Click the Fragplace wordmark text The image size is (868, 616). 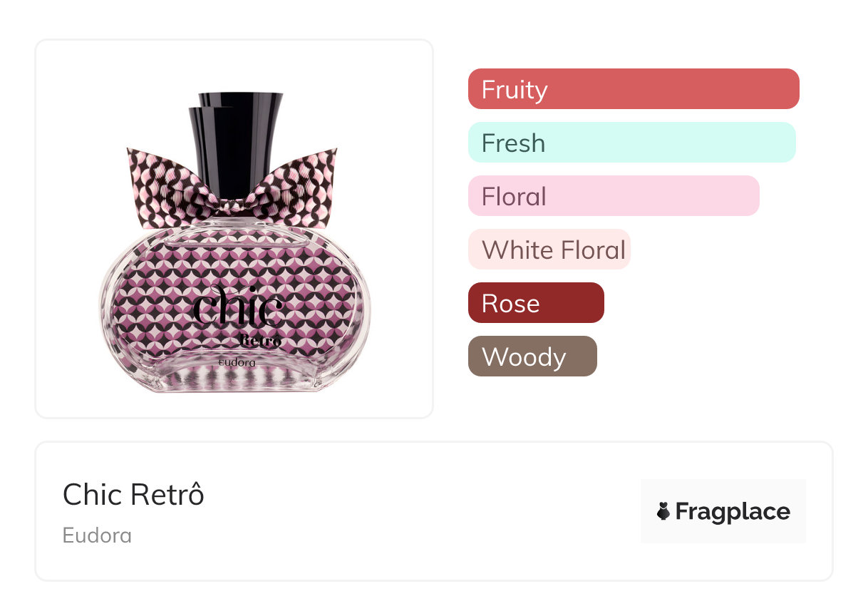coord(732,511)
